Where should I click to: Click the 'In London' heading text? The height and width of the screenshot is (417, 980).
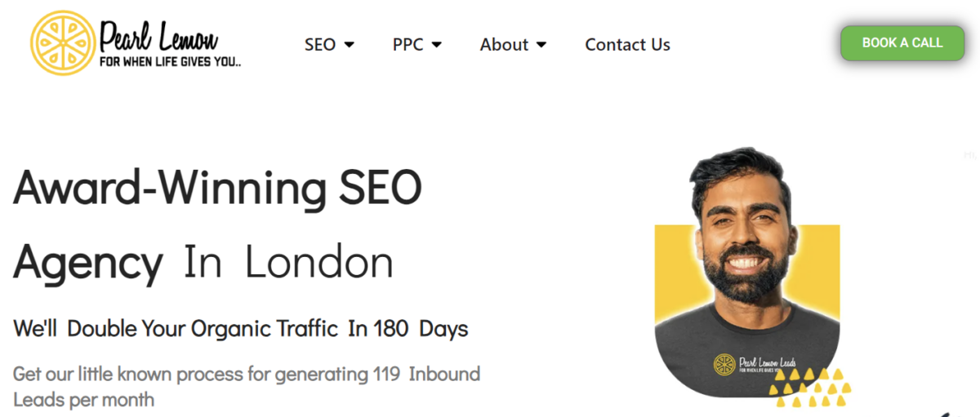coord(288,262)
